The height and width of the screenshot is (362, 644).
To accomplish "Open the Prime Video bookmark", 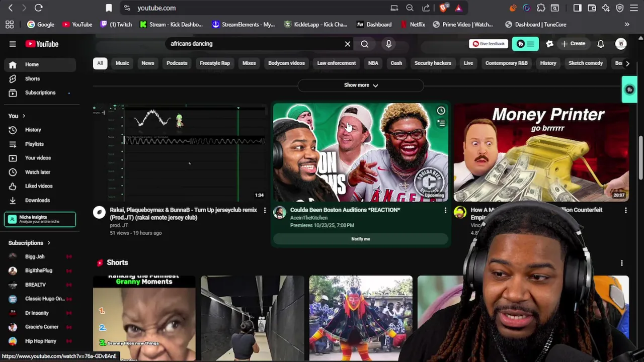I will [463, 24].
